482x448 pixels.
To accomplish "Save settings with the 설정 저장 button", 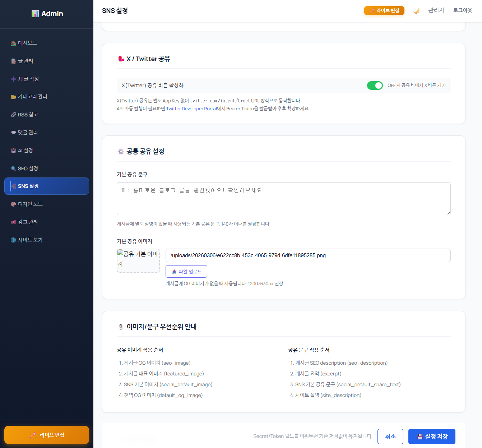I will (x=432, y=437).
